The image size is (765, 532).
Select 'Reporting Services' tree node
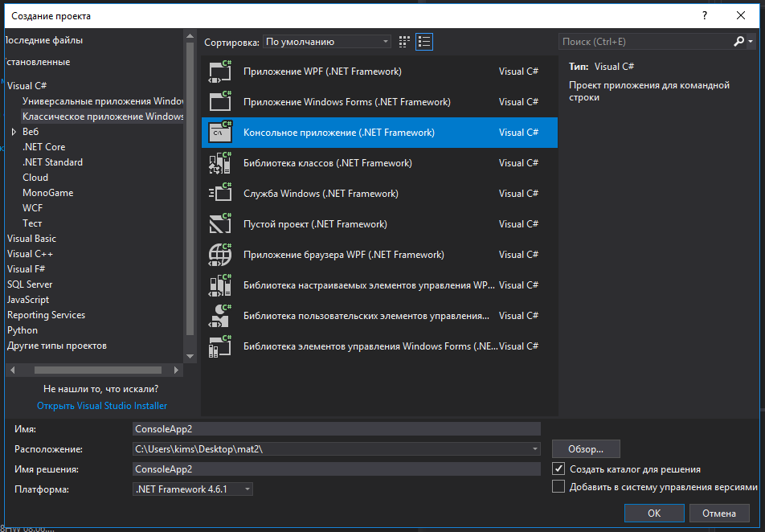pyautogui.click(x=46, y=315)
